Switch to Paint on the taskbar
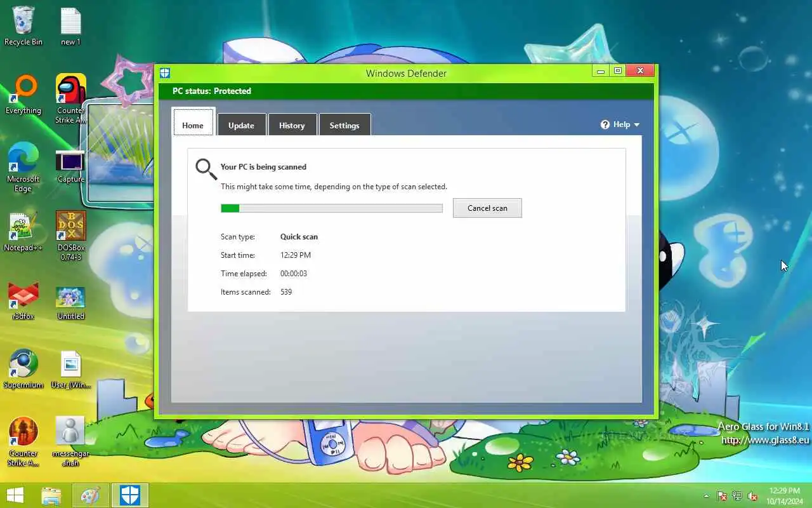Image resolution: width=812 pixels, height=508 pixels. tap(90, 495)
